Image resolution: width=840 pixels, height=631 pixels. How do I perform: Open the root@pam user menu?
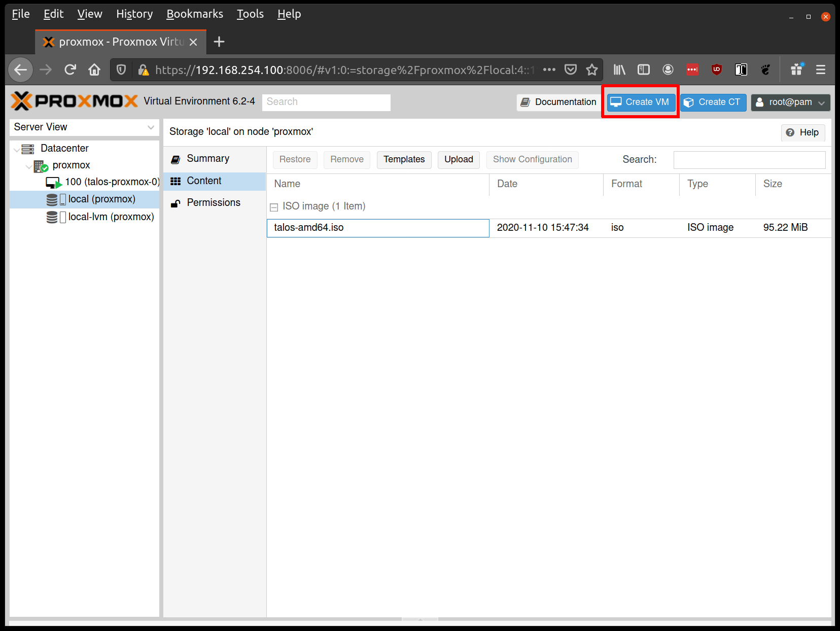[x=790, y=102]
